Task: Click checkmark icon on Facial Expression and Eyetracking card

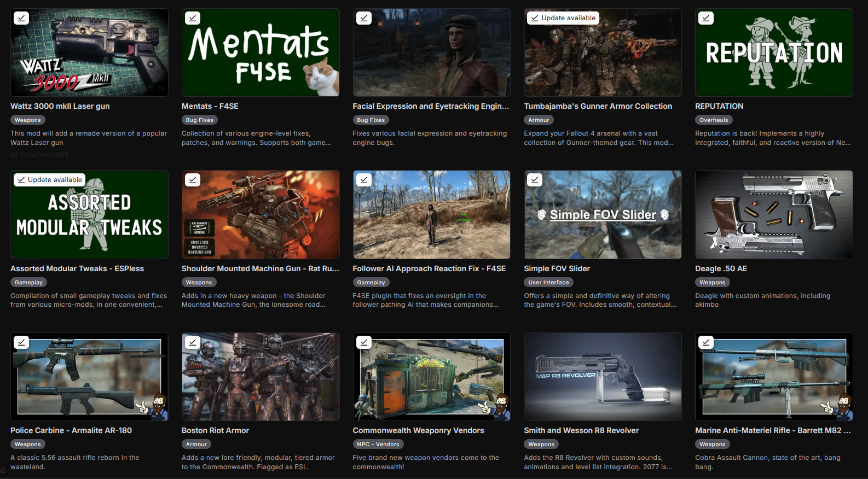Action: pos(364,18)
